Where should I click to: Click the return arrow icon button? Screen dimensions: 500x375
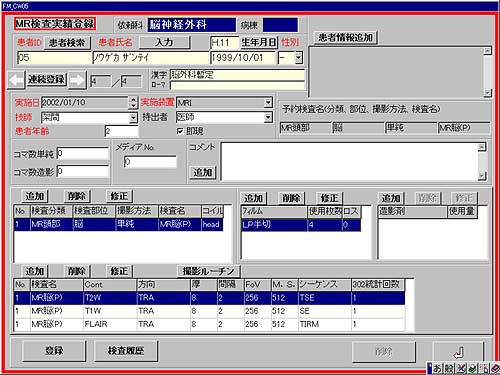[x=458, y=352]
